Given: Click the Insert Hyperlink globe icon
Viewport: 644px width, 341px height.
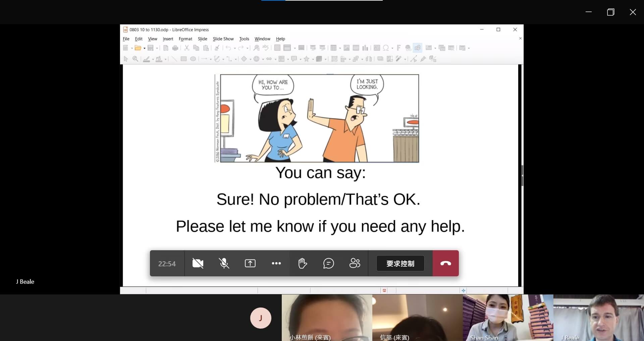Looking at the screenshot, I should [408, 48].
